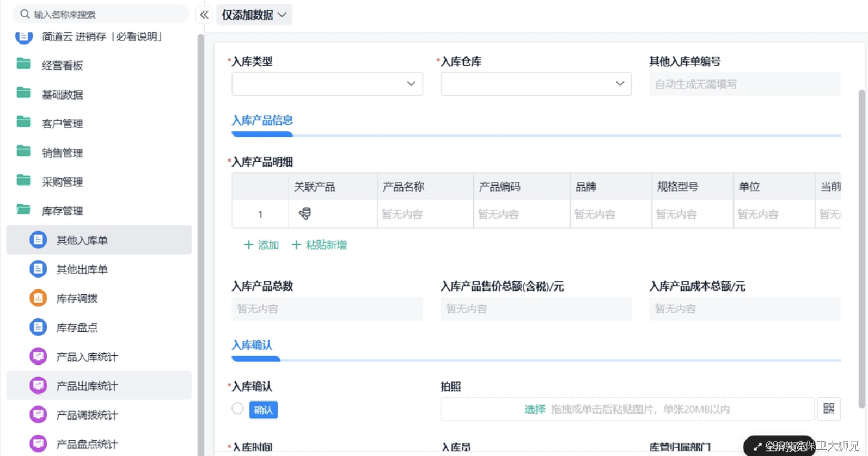The width and height of the screenshot is (868, 456).
Task: Click the QR code scan icon beside 拍照
Action: [829, 409]
